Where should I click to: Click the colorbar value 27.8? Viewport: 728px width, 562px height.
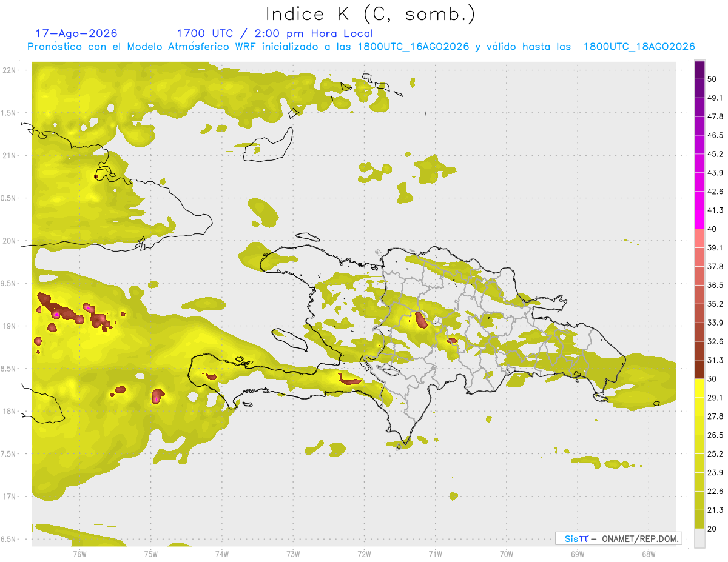point(715,416)
